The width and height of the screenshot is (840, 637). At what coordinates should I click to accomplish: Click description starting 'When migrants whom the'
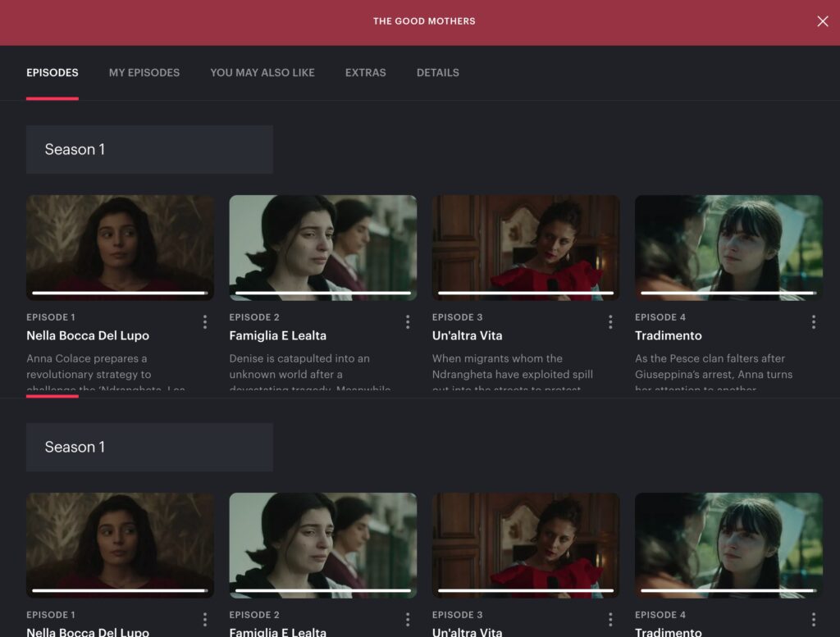[513, 373]
